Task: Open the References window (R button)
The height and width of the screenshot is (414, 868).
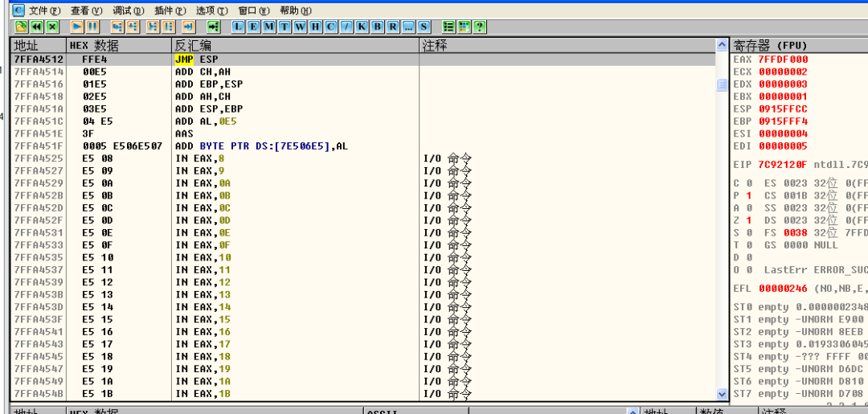Action: pos(393,27)
